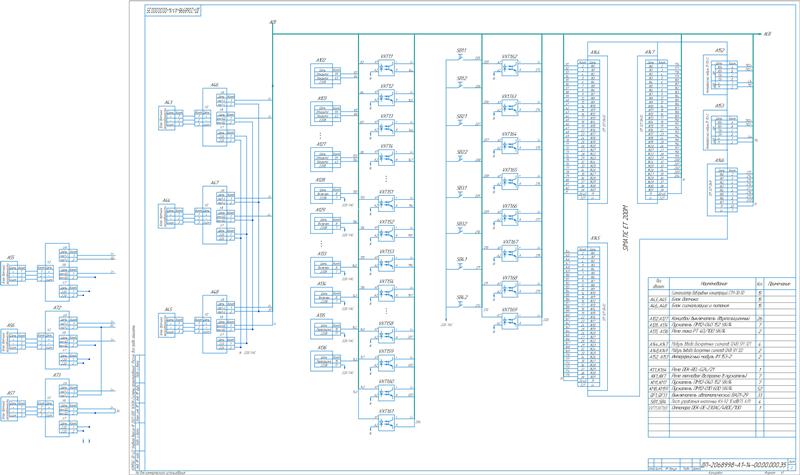Select the SB42 push-button switch symbol

(x=462, y=304)
